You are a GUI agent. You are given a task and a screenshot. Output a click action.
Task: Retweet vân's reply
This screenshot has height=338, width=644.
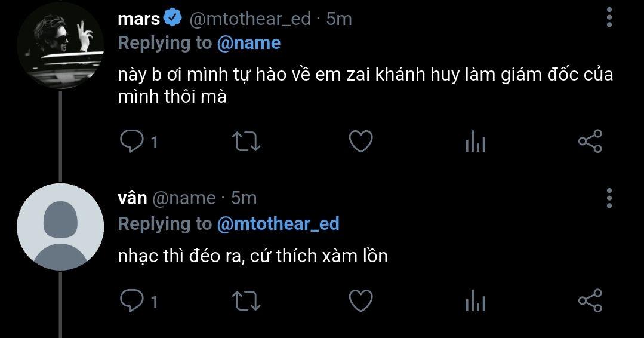point(246,300)
